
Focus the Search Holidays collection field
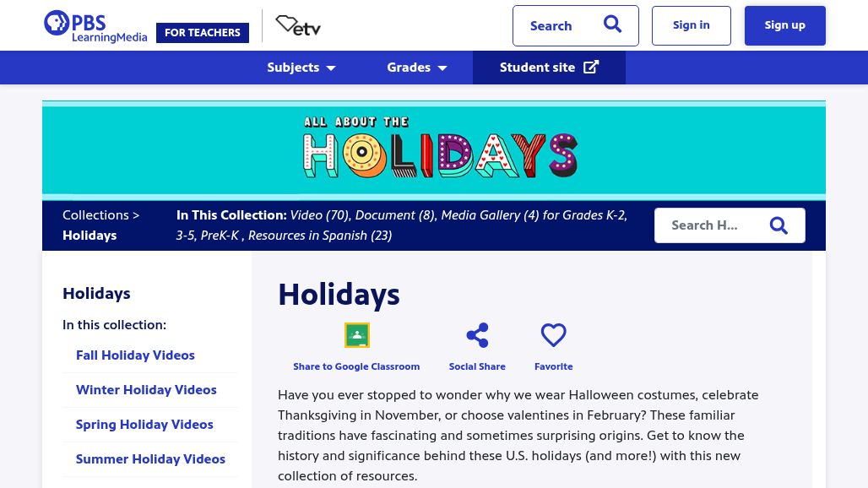point(709,225)
